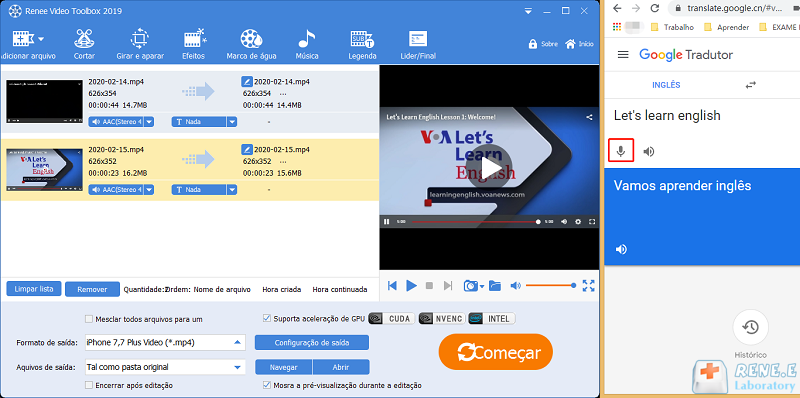Toggle Suporta aceleração de GPU checkbox
The image size is (800, 398).
[266, 318]
